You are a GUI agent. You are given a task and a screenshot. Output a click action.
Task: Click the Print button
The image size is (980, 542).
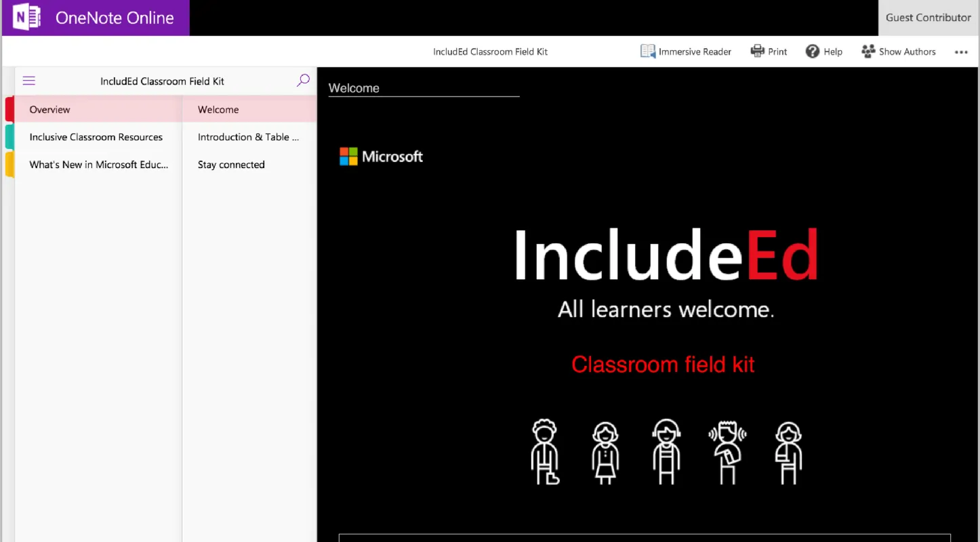click(769, 51)
